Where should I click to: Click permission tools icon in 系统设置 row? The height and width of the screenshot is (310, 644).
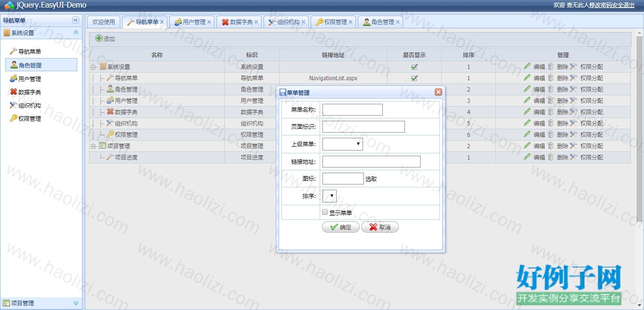coord(574,67)
